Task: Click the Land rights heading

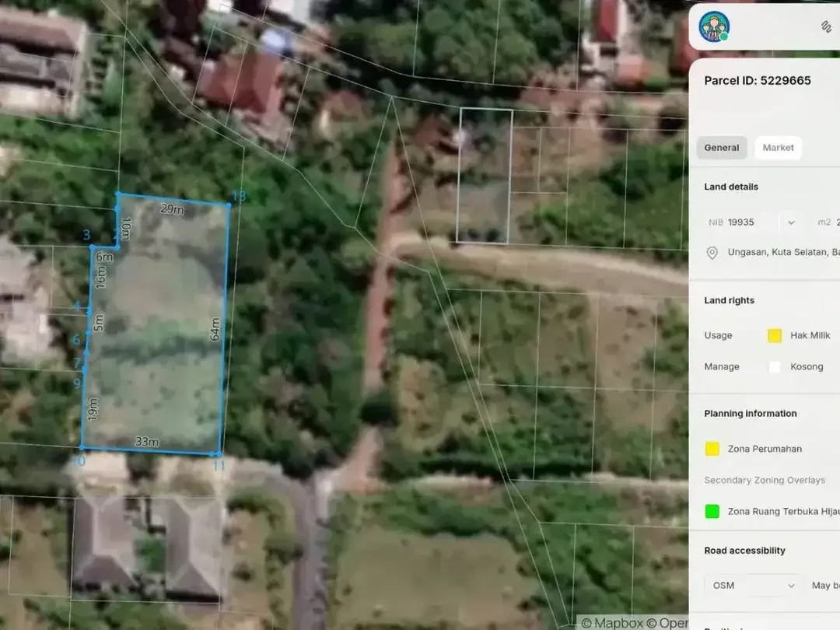Action: (729, 300)
